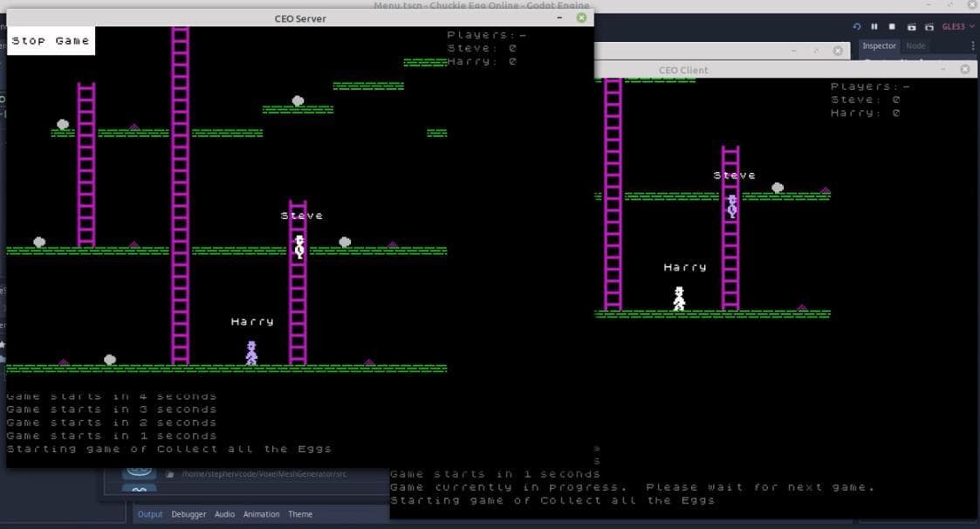
Task: Click the 'Players:-' heading in CEO Client
Action: click(870, 86)
